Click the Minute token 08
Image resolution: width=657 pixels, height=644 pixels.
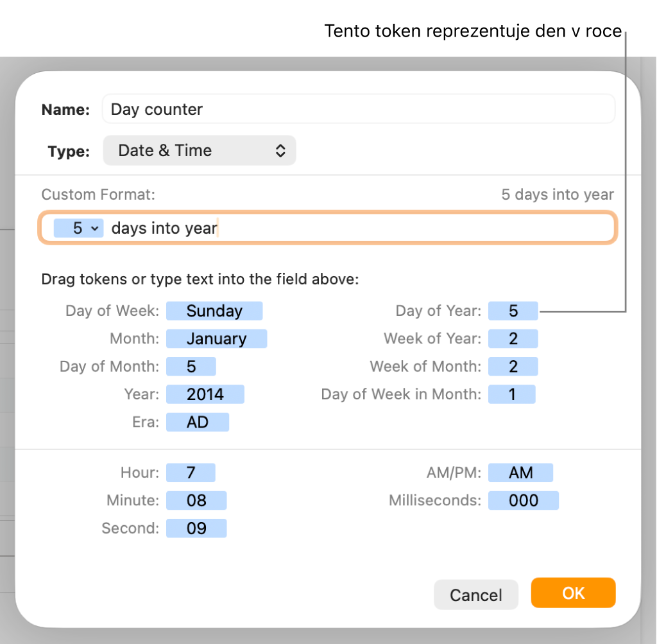pyautogui.click(x=196, y=501)
